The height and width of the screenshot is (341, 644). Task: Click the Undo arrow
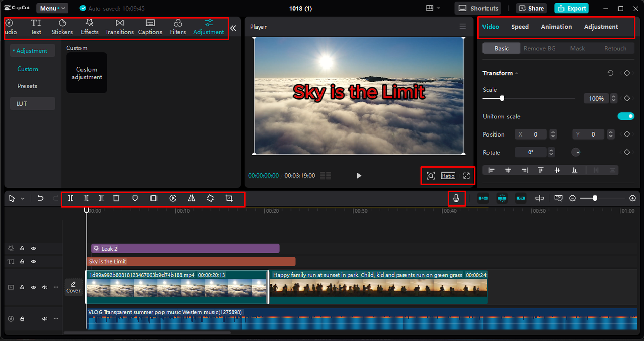(x=40, y=198)
